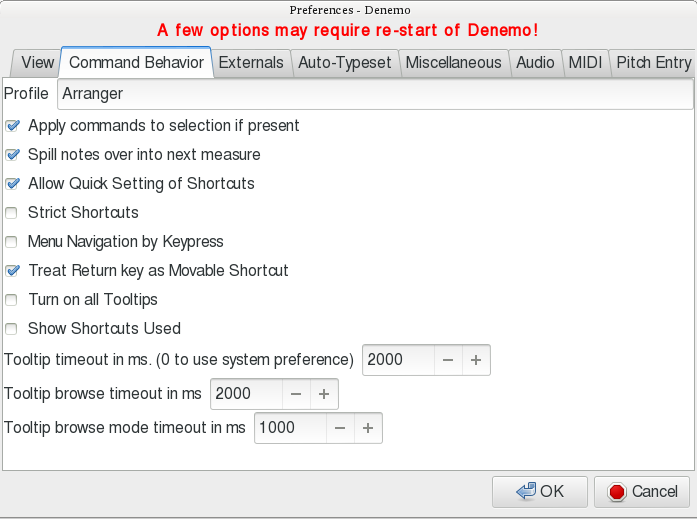Toggle Menu Navigation by Keypress
This screenshot has width=697, height=519.
point(12,242)
